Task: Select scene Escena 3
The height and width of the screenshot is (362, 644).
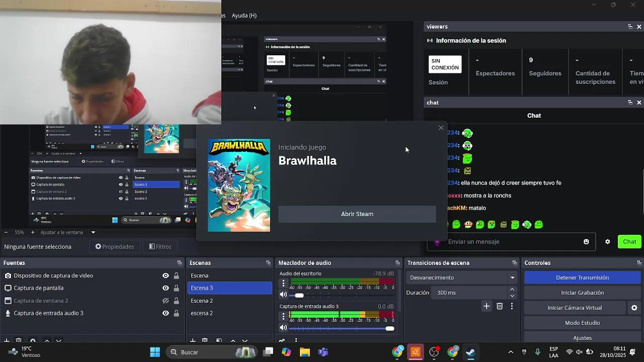Action: 229,288
